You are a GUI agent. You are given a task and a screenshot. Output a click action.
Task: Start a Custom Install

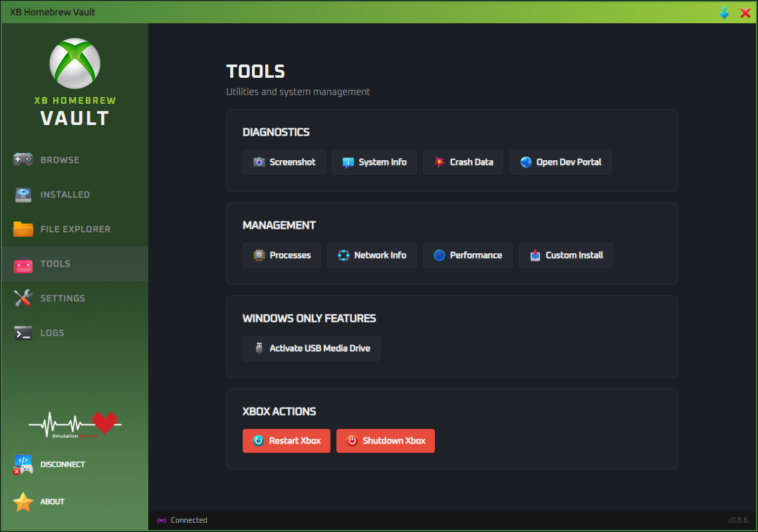pos(566,255)
